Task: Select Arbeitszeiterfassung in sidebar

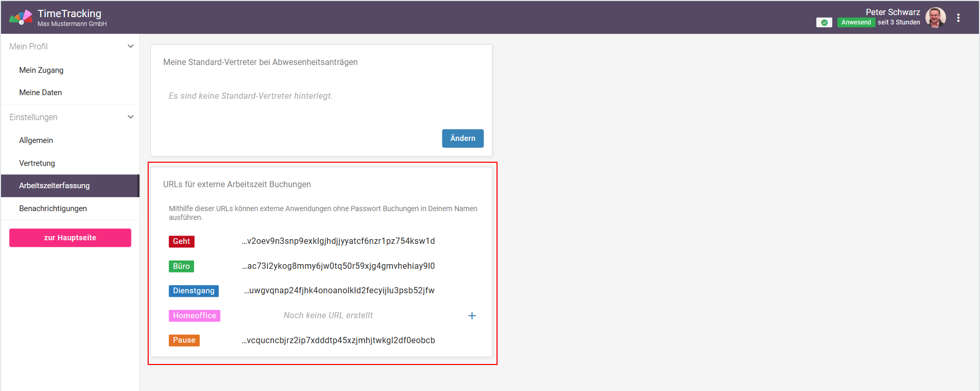Action: coord(55,186)
